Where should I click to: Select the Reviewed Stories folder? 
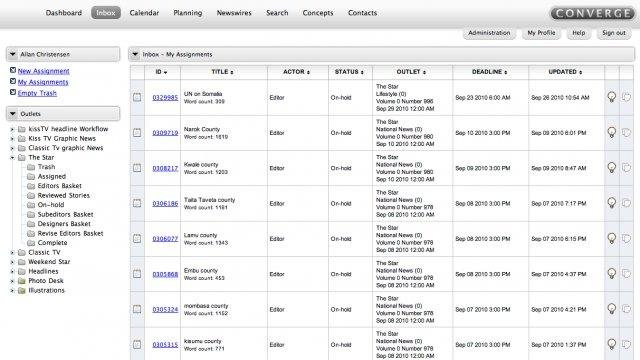64,196
